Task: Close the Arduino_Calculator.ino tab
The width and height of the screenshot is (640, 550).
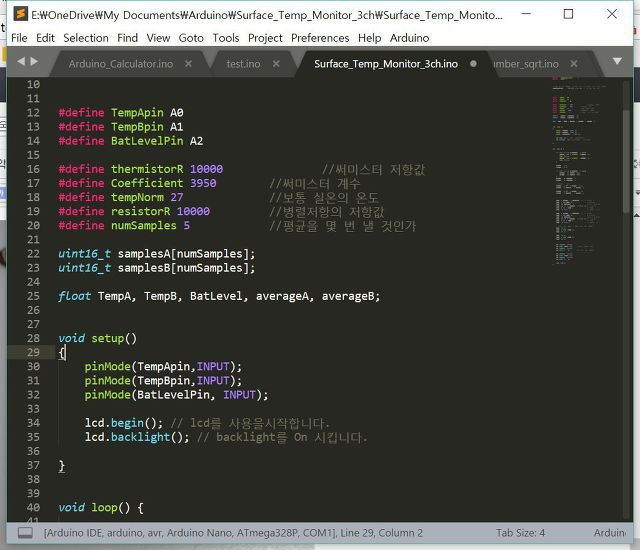Action: (x=188, y=64)
